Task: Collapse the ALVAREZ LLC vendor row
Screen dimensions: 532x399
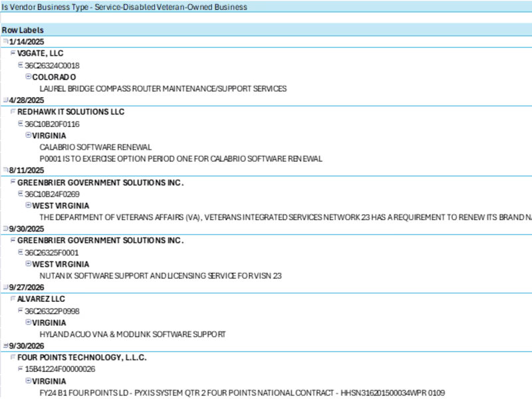Action: 13,299
